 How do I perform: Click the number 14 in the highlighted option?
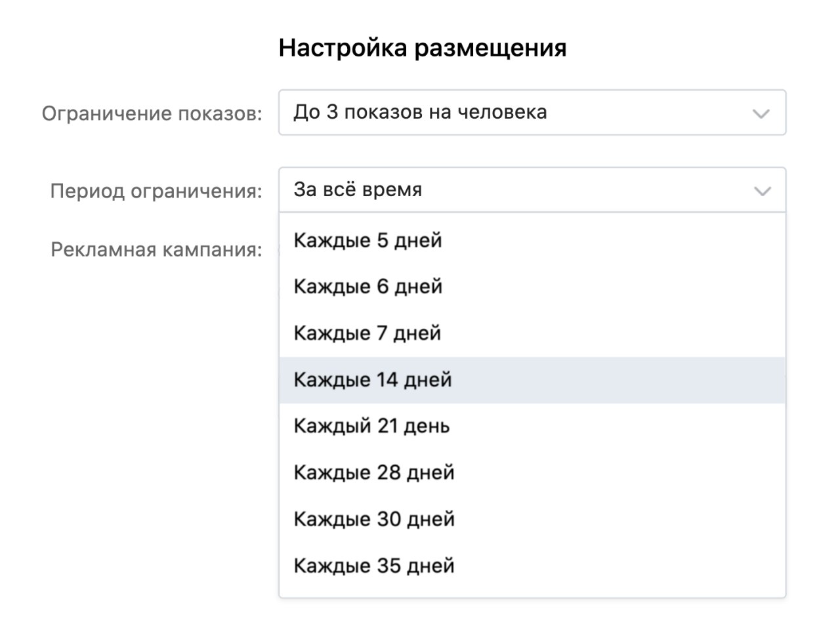pos(387,380)
